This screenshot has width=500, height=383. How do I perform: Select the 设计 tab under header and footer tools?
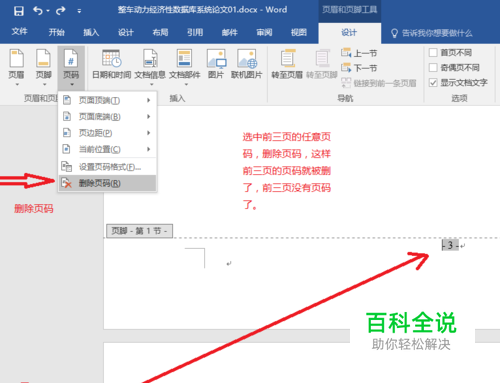pos(349,33)
